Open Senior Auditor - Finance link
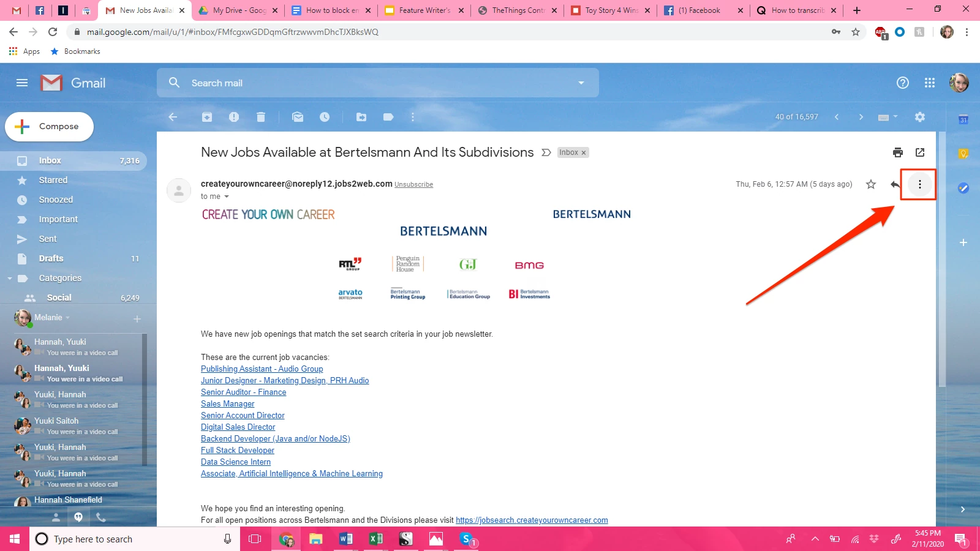Screen dimensions: 980x551 [243, 392]
